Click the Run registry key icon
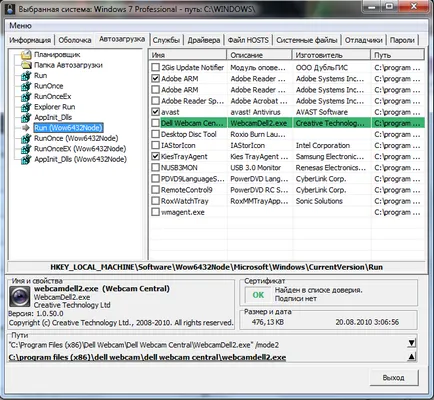434x400 pixels. coord(26,76)
